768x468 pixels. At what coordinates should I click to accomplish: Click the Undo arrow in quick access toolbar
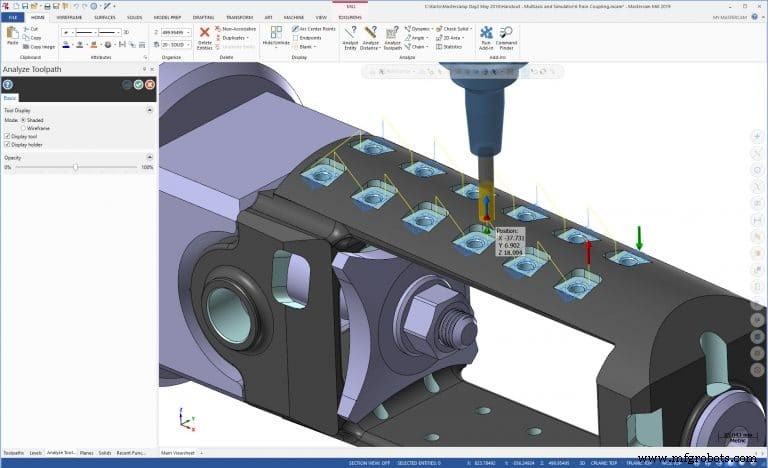76,6
